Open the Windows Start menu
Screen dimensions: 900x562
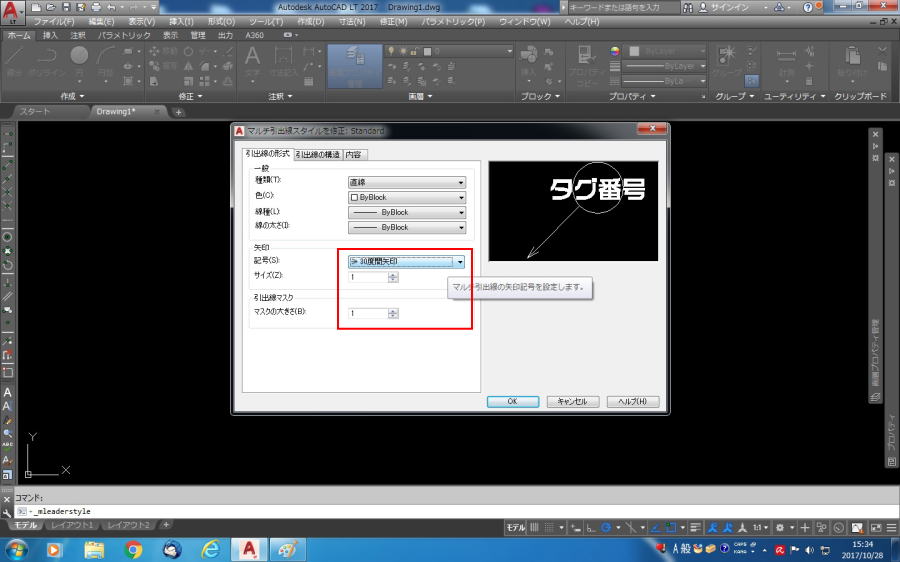tap(16, 549)
